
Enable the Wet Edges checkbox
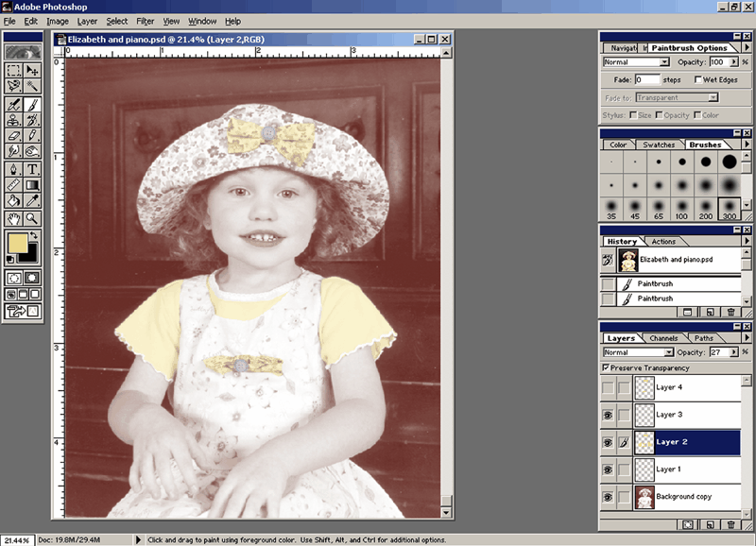pos(697,80)
